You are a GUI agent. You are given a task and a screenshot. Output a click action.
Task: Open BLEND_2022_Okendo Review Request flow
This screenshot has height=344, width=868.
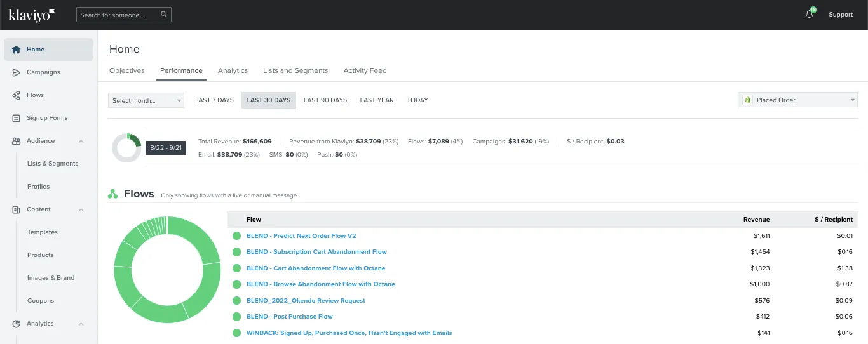(x=306, y=301)
